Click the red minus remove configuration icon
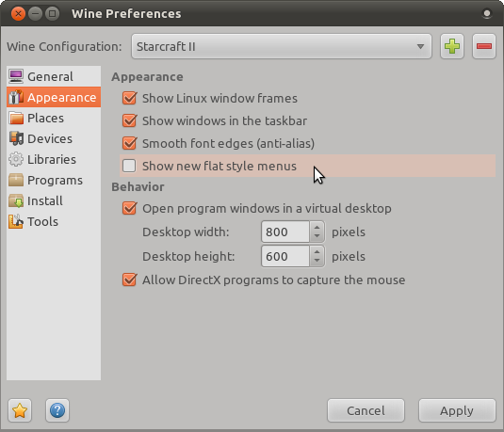Image resolution: width=504 pixels, height=432 pixels. coord(484,46)
